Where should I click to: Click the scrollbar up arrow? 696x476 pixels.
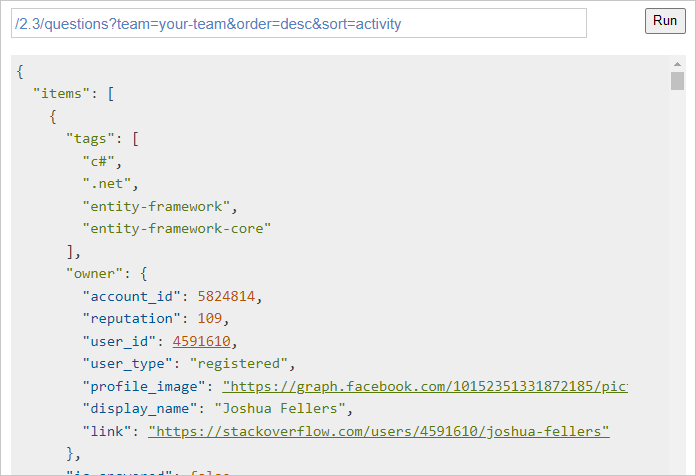tap(677, 63)
